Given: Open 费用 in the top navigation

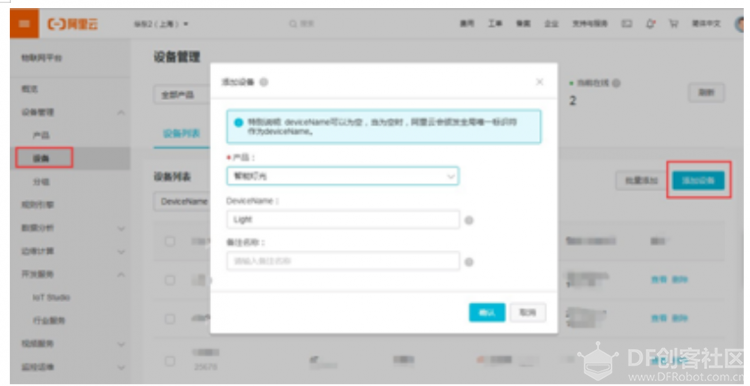Looking at the screenshot, I should click(467, 23).
